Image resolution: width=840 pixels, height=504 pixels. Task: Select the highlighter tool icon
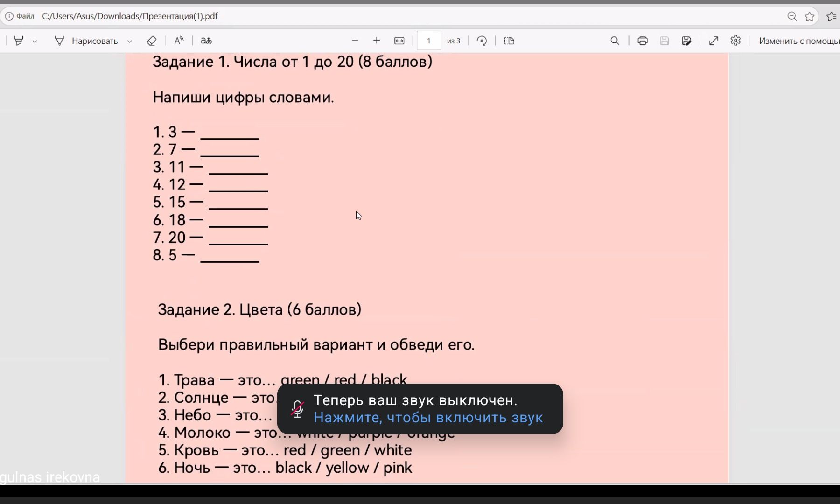coord(19,41)
